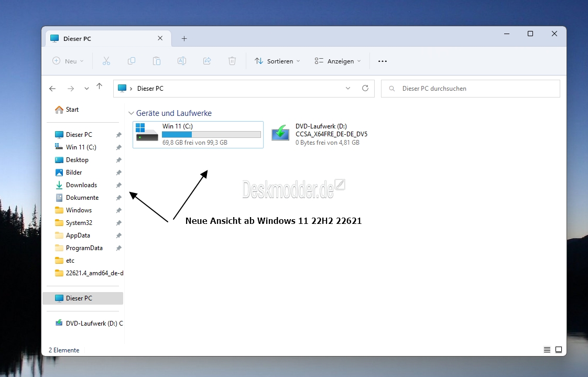Image resolution: width=588 pixels, height=377 pixels.
Task: Select the DVD-Laufwerk (D:) drive
Action: [x=320, y=135]
